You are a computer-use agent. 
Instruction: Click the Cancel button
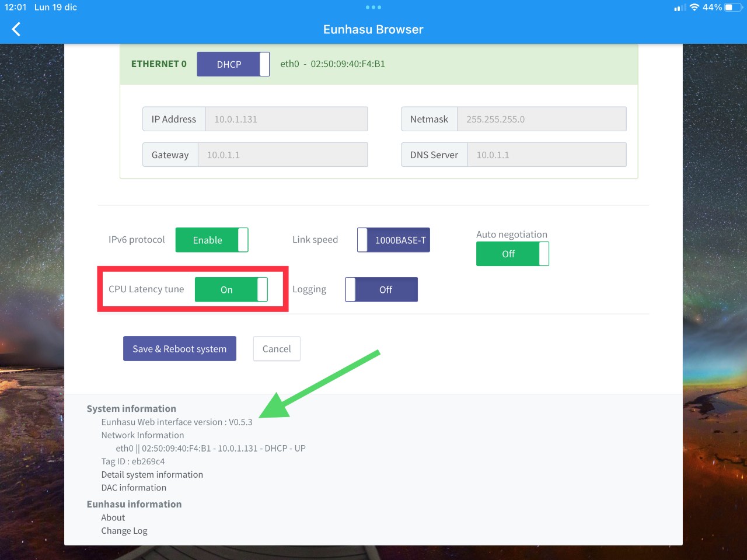(277, 349)
